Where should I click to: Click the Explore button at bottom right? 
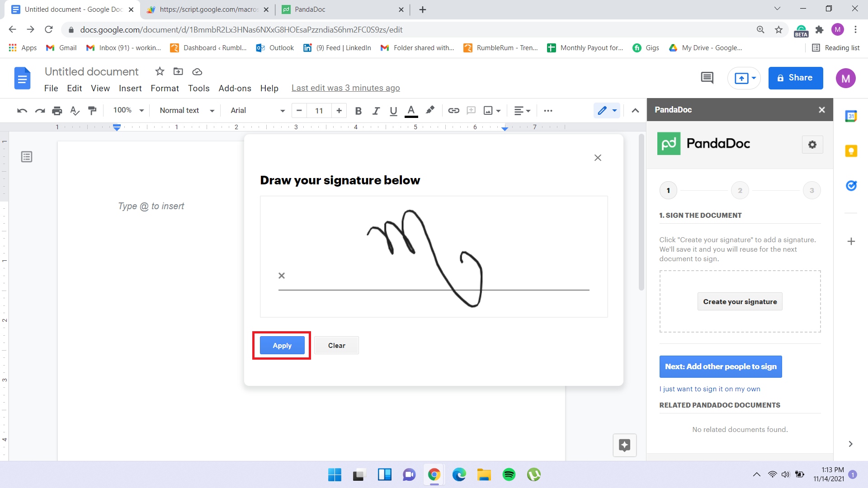pos(625,446)
